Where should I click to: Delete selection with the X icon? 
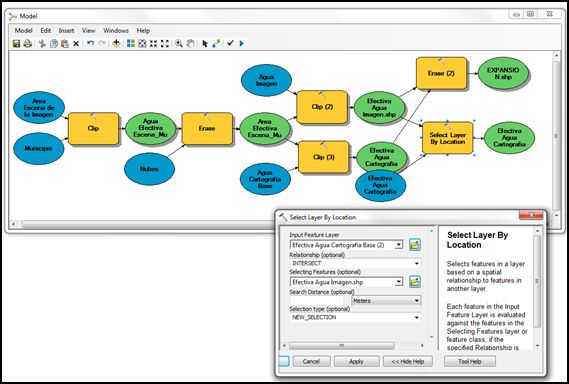76,44
